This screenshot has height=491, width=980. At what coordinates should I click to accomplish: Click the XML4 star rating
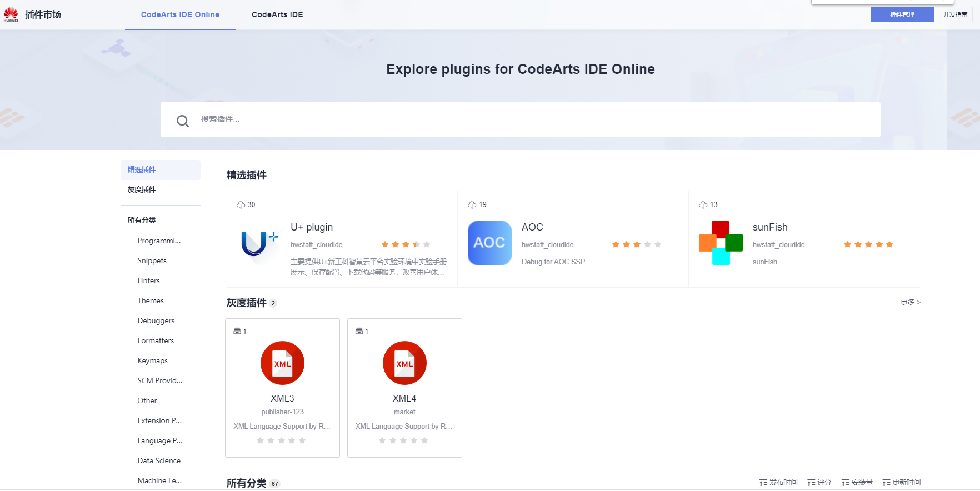click(403, 440)
